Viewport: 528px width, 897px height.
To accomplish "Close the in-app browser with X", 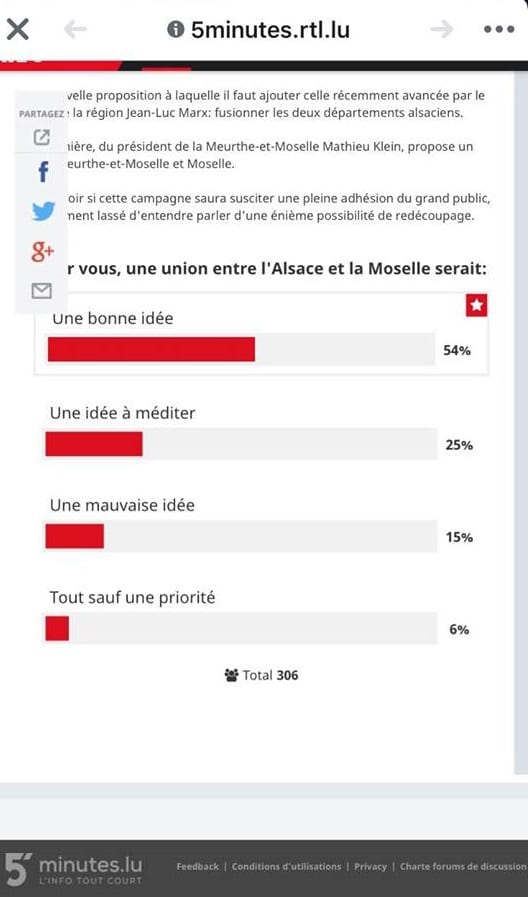I will tap(18, 29).
